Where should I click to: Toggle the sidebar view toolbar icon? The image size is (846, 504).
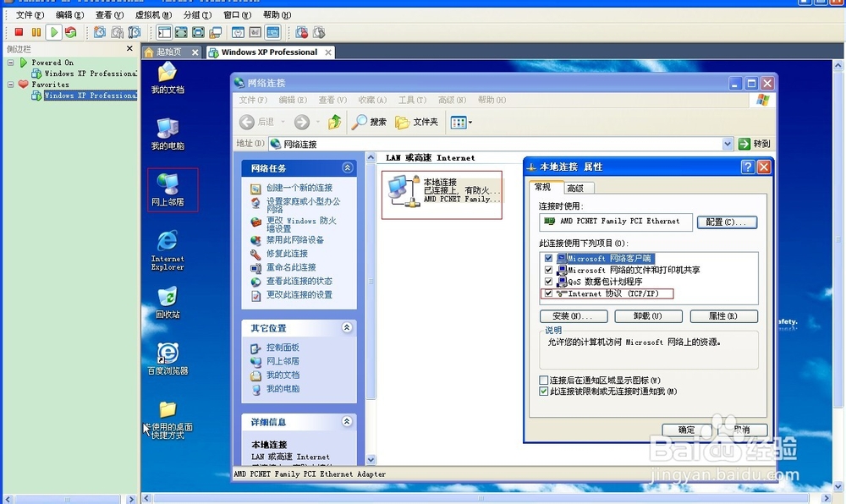point(164,32)
